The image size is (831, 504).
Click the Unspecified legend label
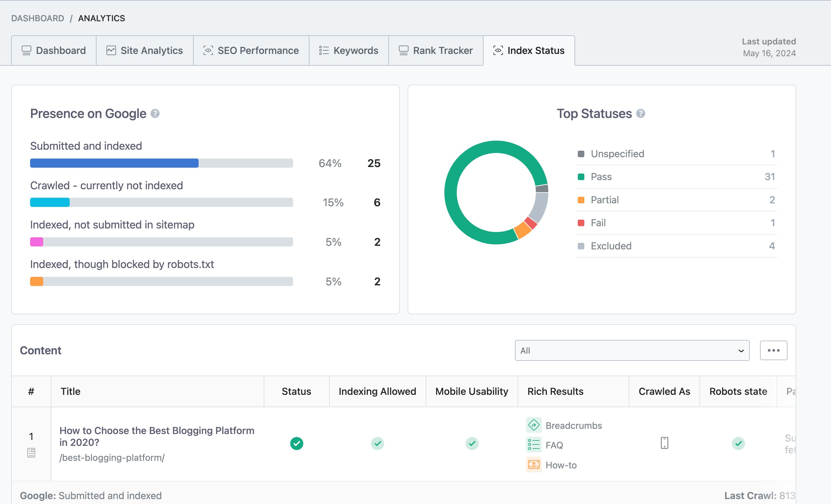point(617,154)
